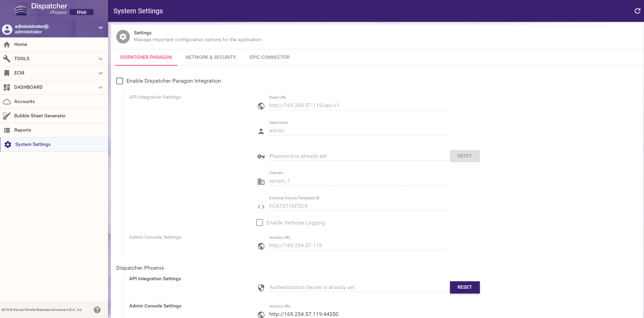Click RESET for Authentication Secret
The width and height of the screenshot is (644, 318).
tap(465, 287)
